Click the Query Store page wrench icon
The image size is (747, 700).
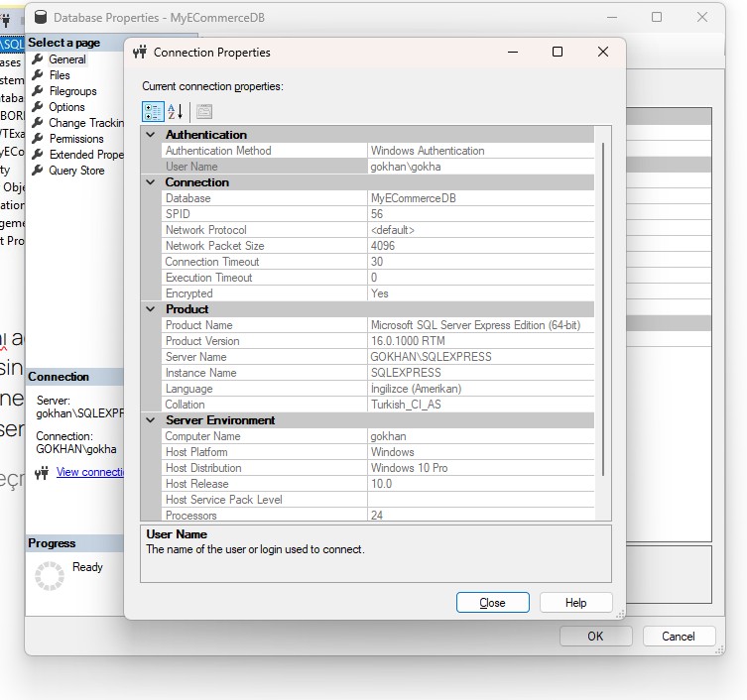point(38,171)
